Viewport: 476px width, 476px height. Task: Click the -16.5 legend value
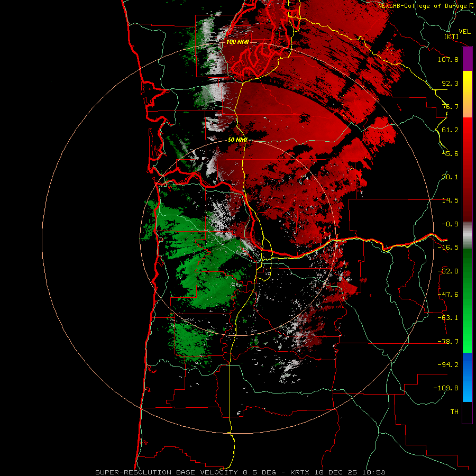pos(448,248)
